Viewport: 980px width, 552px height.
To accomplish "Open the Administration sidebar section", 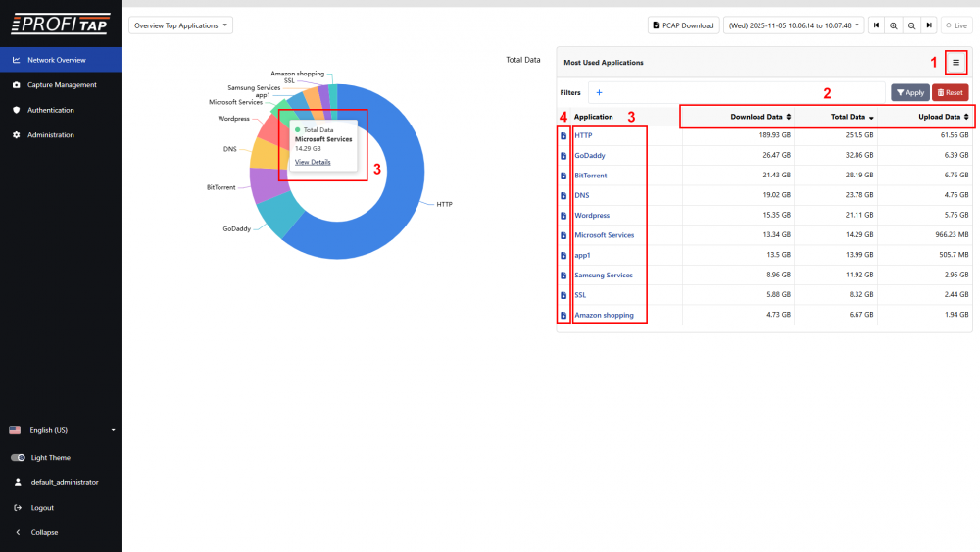I will point(50,135).
